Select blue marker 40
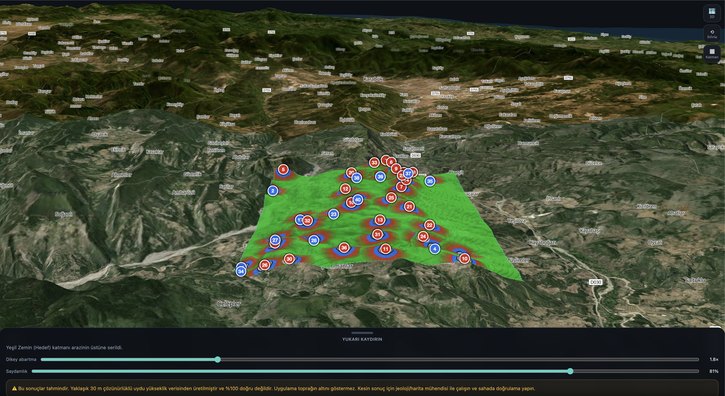Viewport: 725px width, 396px height. (357, 200)
